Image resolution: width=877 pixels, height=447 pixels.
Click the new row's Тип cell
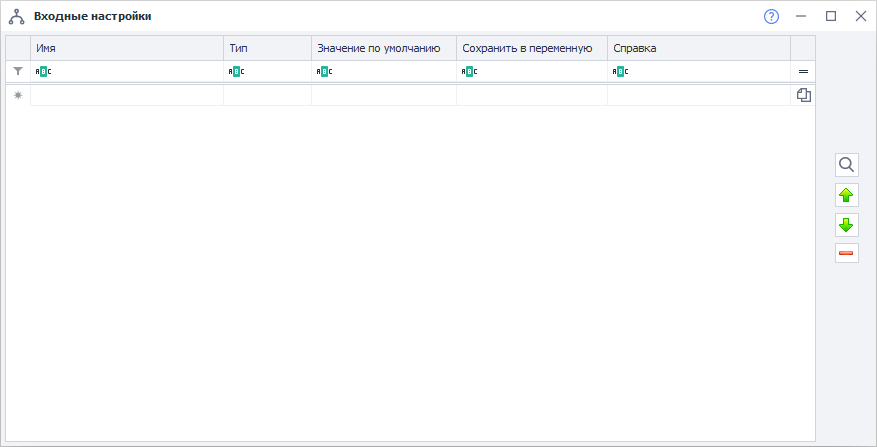click(x=267, y=95)
